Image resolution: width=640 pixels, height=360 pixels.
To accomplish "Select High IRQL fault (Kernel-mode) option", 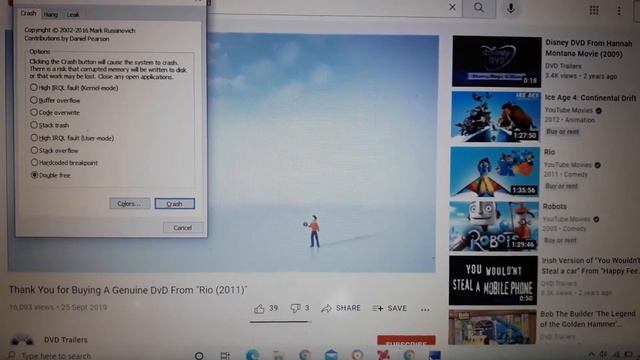I will [x=74, y=88].
